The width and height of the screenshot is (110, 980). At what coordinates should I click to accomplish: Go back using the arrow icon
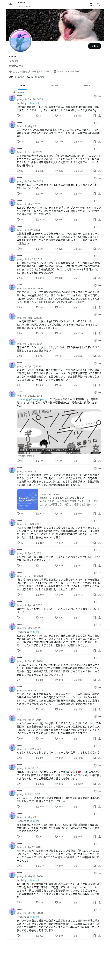coord(11,5)
